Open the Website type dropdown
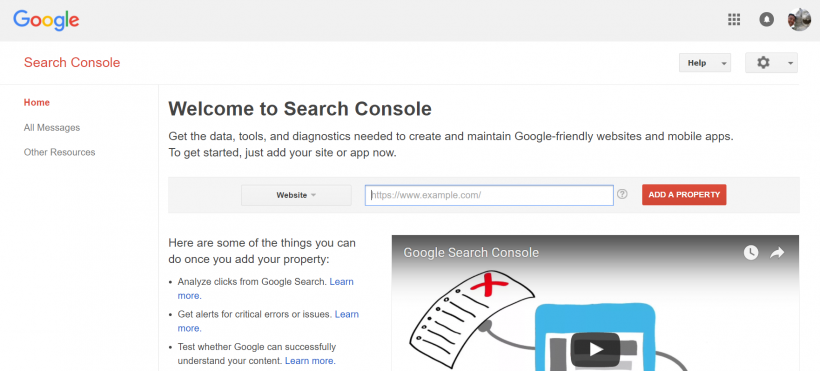Screen dimensions: 820x371 click(x=296, y=195)
